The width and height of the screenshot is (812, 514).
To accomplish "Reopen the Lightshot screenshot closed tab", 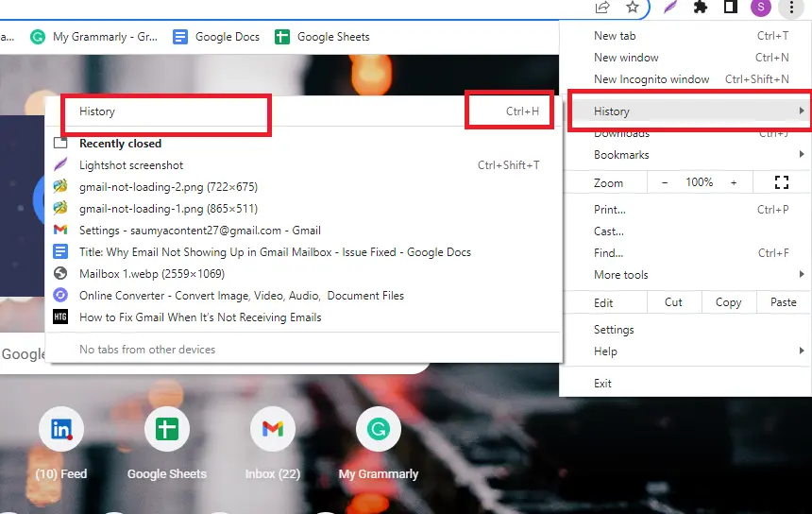I will click(x=304, y=165).
